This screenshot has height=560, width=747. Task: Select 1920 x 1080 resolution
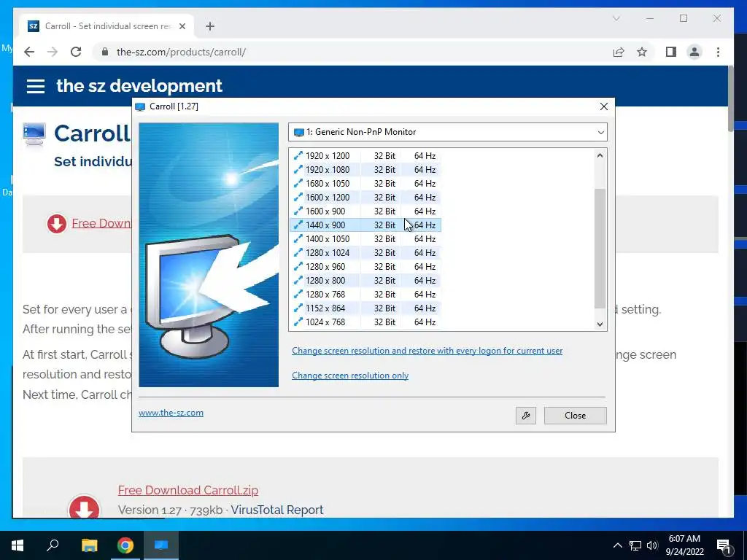pyautogui.click(x=365, y=169)
